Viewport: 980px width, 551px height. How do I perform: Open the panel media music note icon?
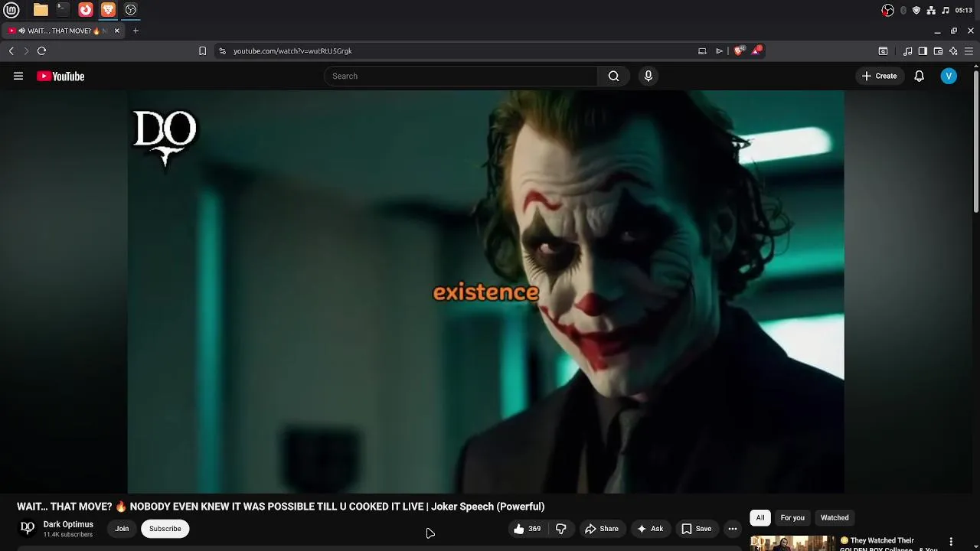pyautogui.click(x=946, y=10)
